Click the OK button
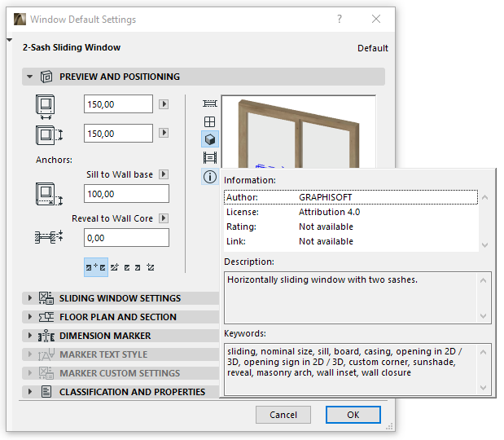The width and height of the screenshot is (504, 440). click(353, 415)
